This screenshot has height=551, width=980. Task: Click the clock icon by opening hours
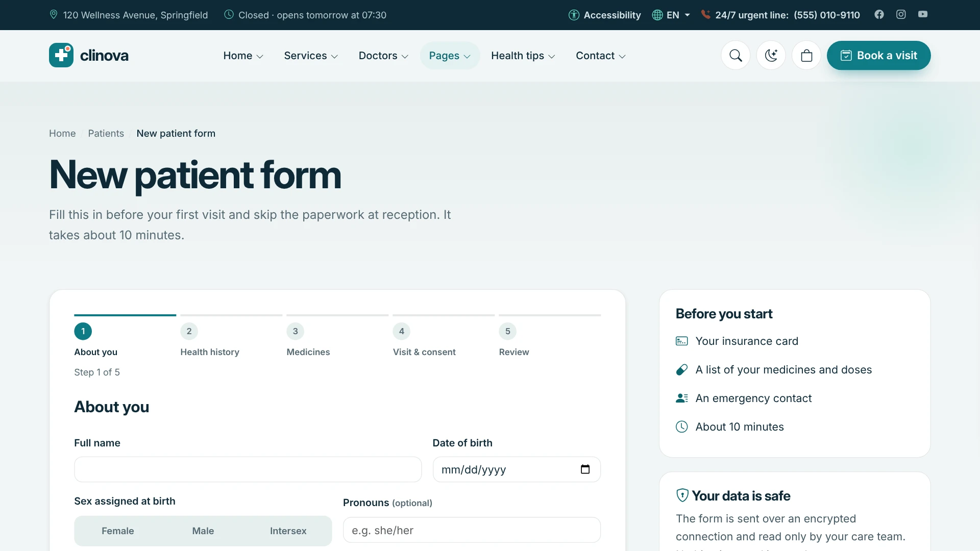[x=229, y=15]
